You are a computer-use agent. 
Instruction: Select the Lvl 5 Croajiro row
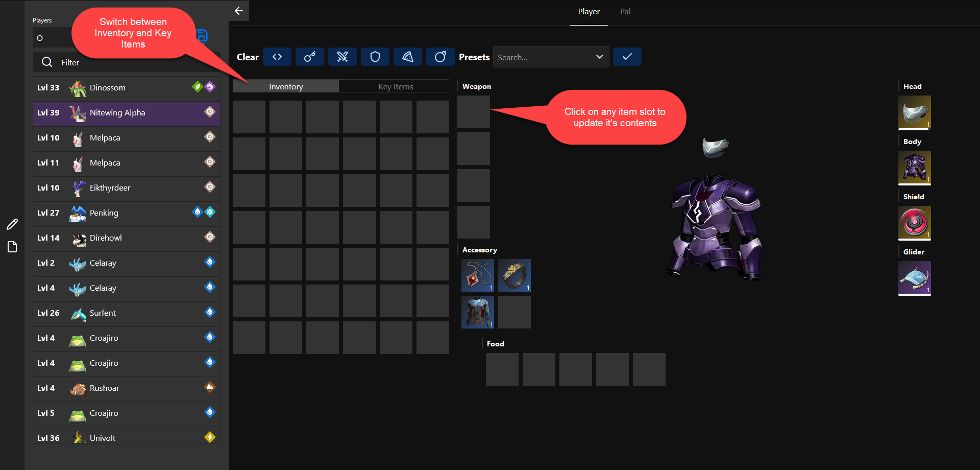coord(127,413)
